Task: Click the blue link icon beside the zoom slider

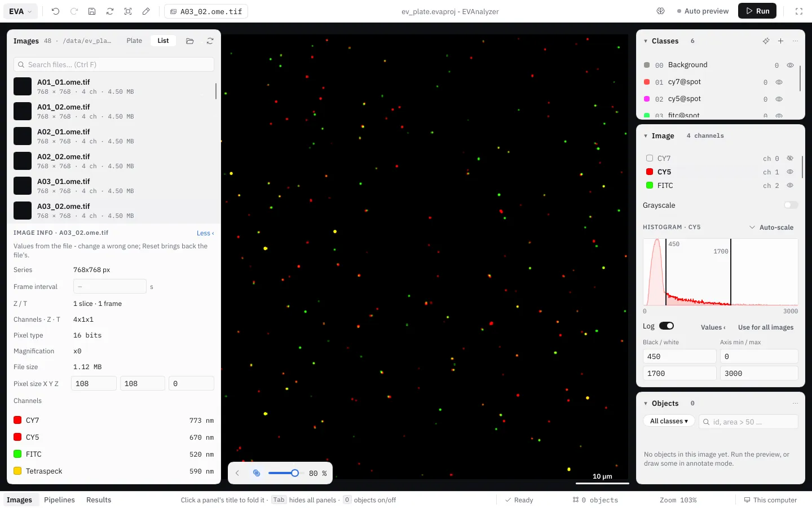Action: tap(257, 474)
